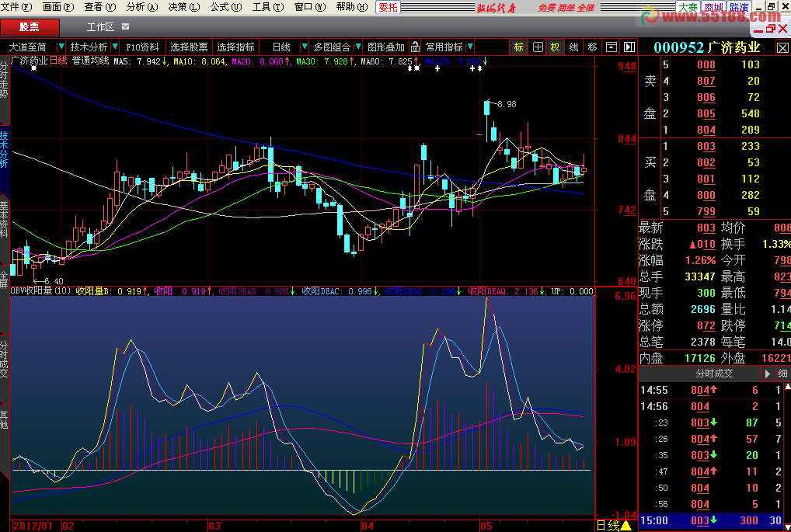The height and width of the screenshot is (532, 791).
Task: Toggle the 细 detail button
Action: tap(782, 374)
